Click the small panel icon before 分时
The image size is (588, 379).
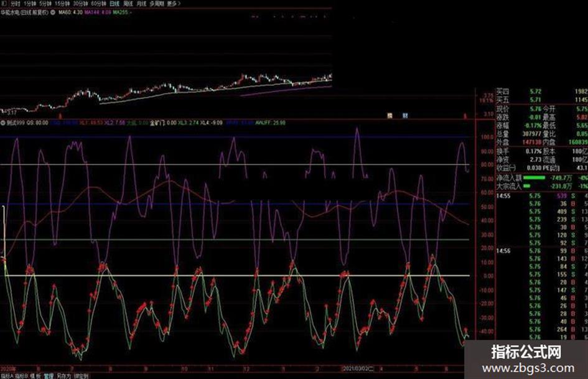tap(4, 3)
